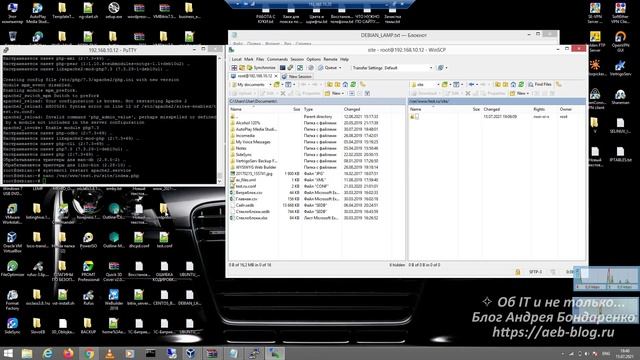Open terminal console icon in WinSCP toolbar
640x360 pixels.
[282, 68]
